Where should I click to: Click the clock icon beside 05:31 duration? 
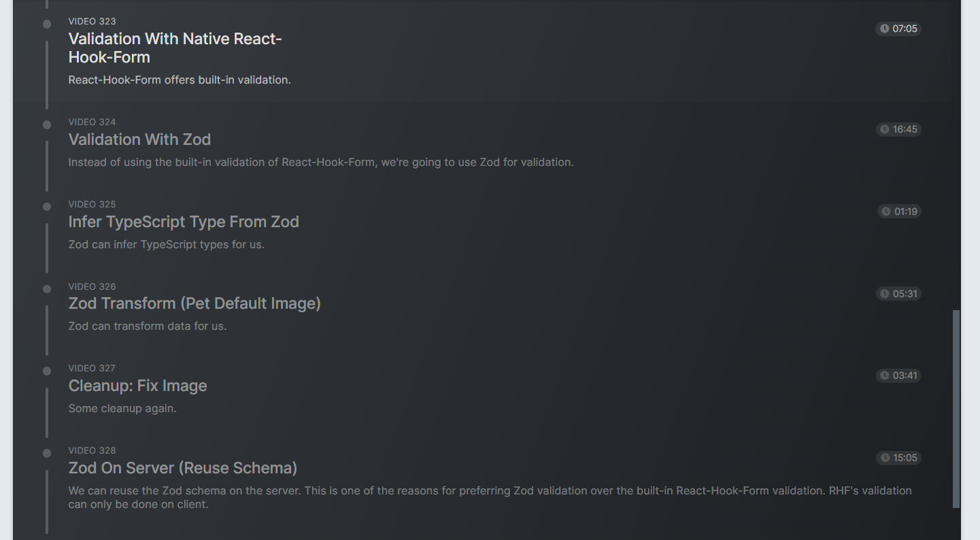pyautogui.click(x=884, y=294)
